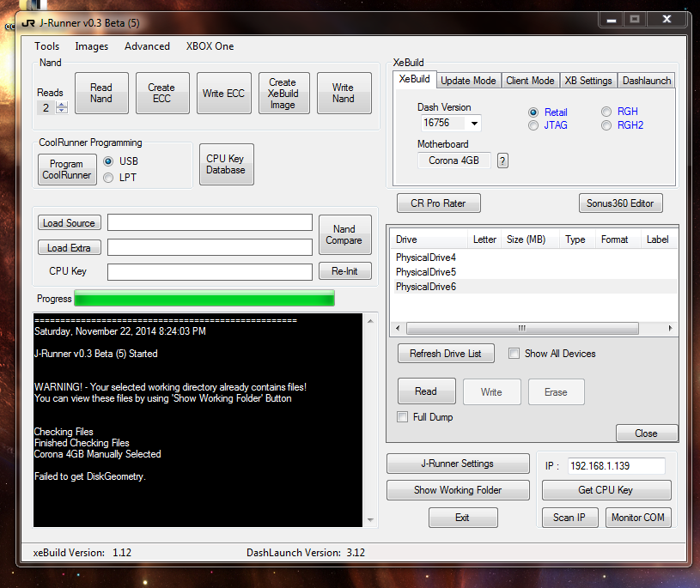Click the Scan IP button
Screen dimensions: 700x588
tap(569, 518)
